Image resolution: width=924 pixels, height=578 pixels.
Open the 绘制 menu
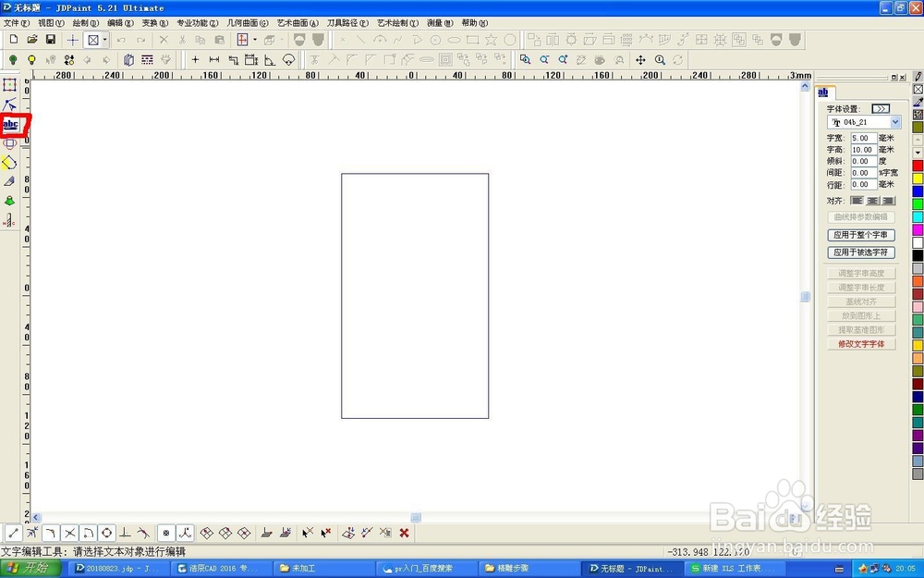[x=85, y=23]
